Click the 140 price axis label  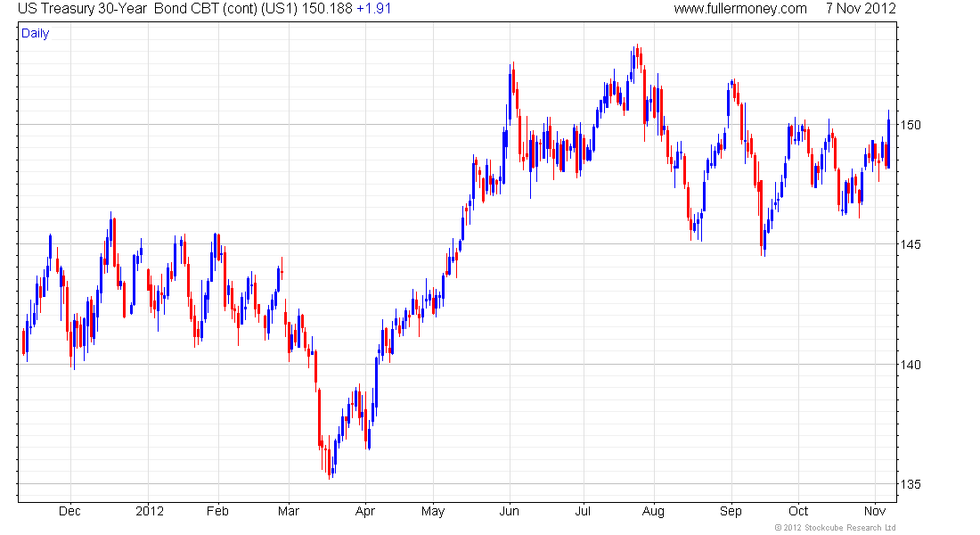coord(911,364)
